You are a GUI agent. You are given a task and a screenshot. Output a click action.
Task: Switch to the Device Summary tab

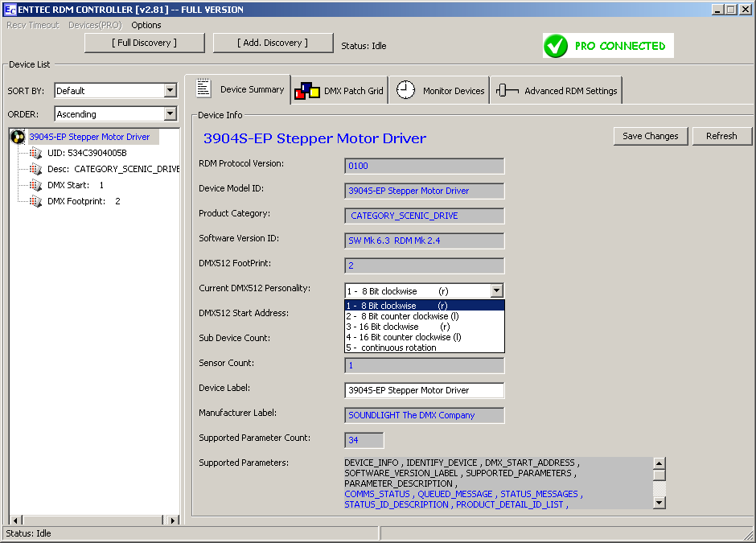click(x=238, y=89)
